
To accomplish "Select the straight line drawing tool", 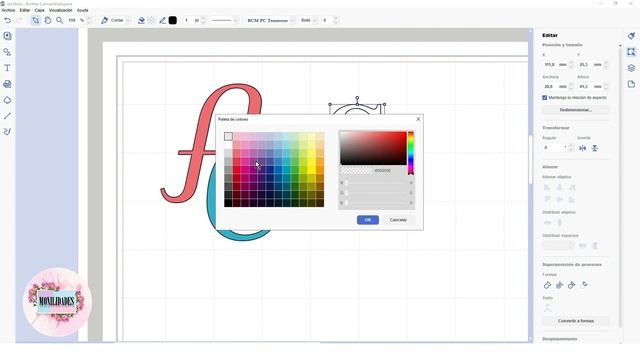I will 7,116.
